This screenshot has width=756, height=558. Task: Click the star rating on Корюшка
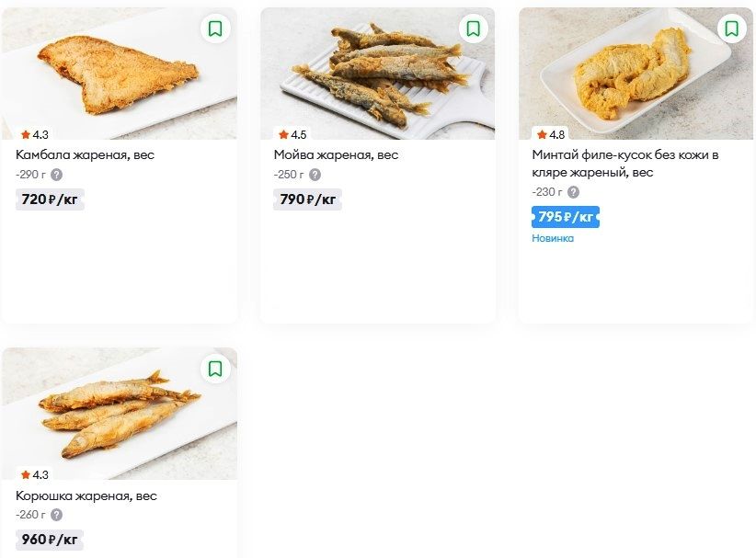[x=35, y=474]
